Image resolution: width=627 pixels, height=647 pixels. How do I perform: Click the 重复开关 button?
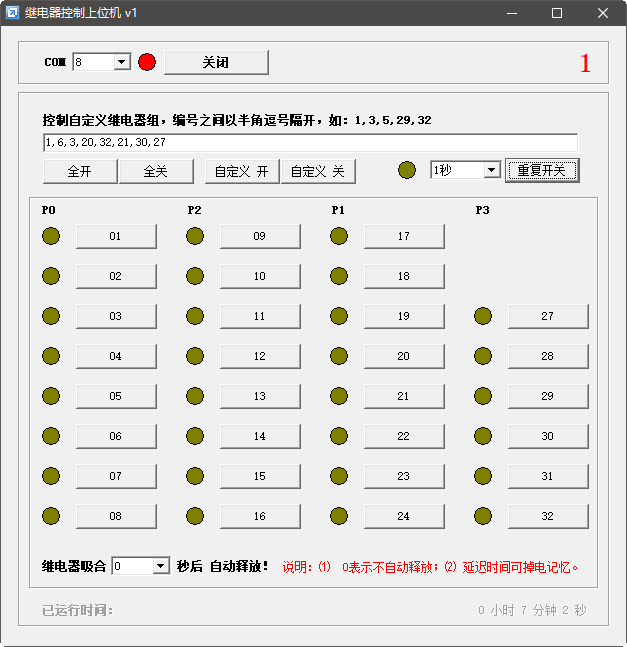coord(542,170)
